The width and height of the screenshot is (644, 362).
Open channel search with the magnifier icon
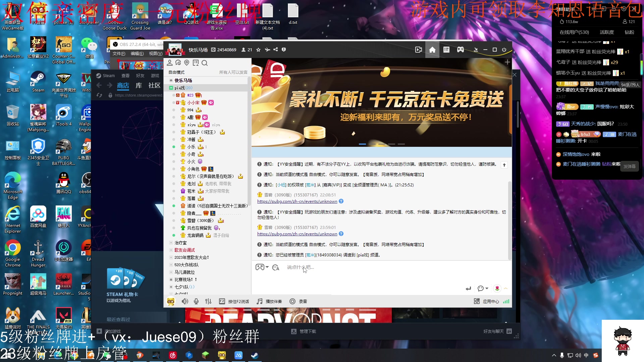coord(205,63)
